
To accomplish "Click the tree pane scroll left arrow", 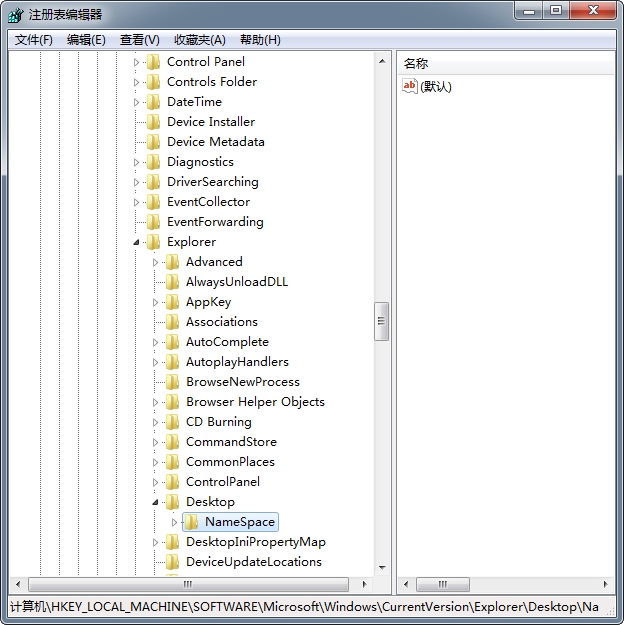I will [x=18, y=584].
